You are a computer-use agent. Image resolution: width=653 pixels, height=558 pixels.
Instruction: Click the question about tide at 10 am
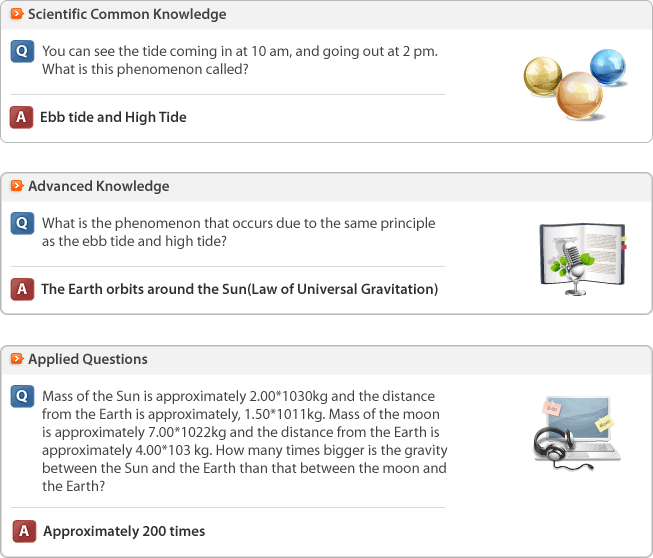(x=240, y=60)
